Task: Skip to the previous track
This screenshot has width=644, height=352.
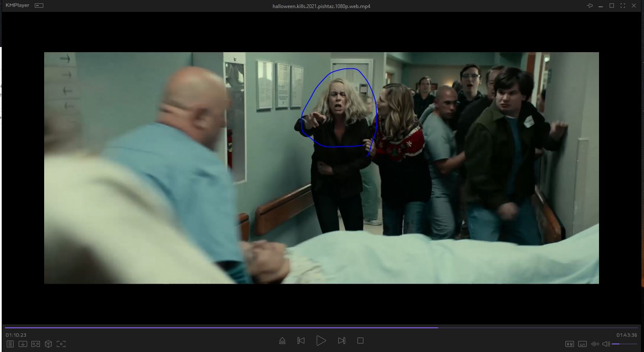Action: click(x=301, y=341)
